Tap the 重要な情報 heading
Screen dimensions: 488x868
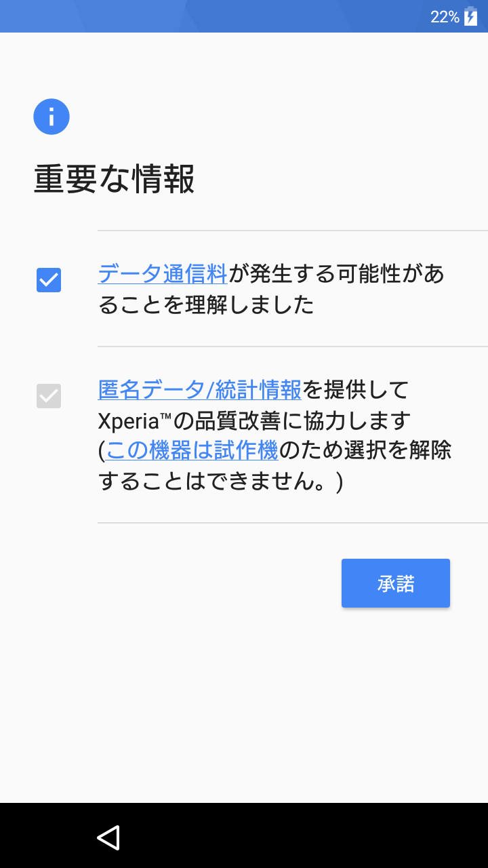pyautogui.click(x=115, y=180)
